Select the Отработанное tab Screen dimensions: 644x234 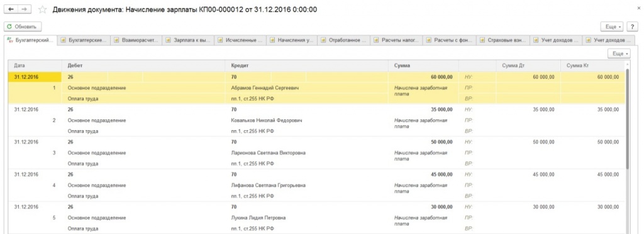(344, 40)
